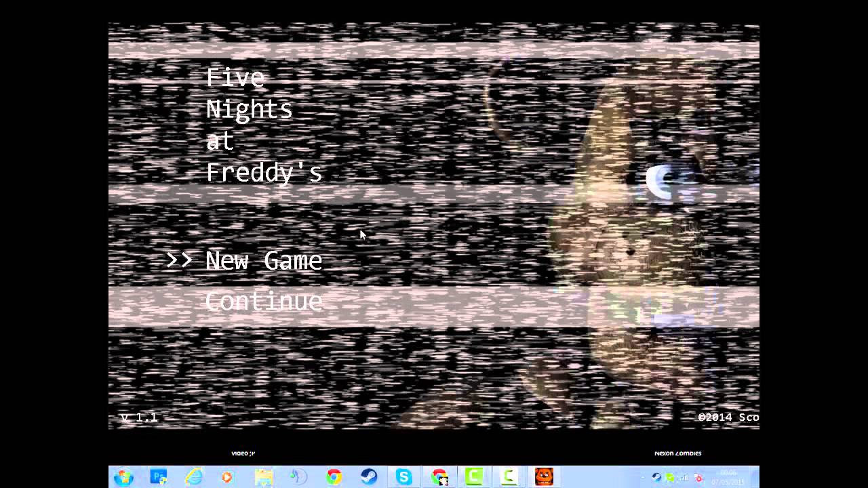Open the network signal tray icon

(x=684, y=478)
